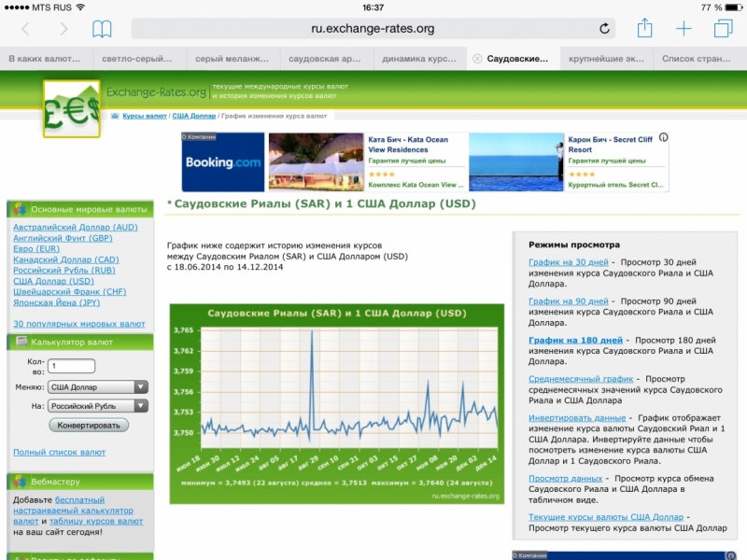747x560 pixels.
Task: Close the active Саудовские tab
Action: 477,59
